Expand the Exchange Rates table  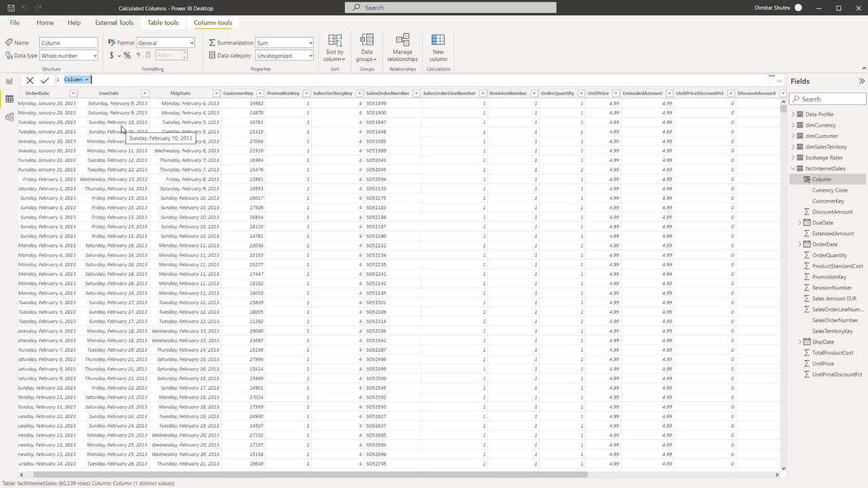click(793, 158)
